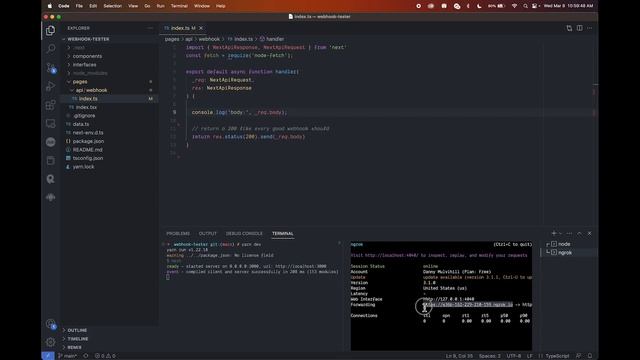Viewport: 640px width, 360px height.
Task: Click TypeScript language mode in status bar
Action: (557, 356)
